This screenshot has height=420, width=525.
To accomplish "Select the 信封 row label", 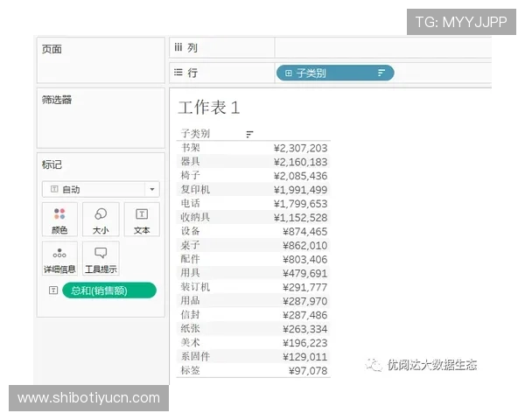I will point(191,315).
